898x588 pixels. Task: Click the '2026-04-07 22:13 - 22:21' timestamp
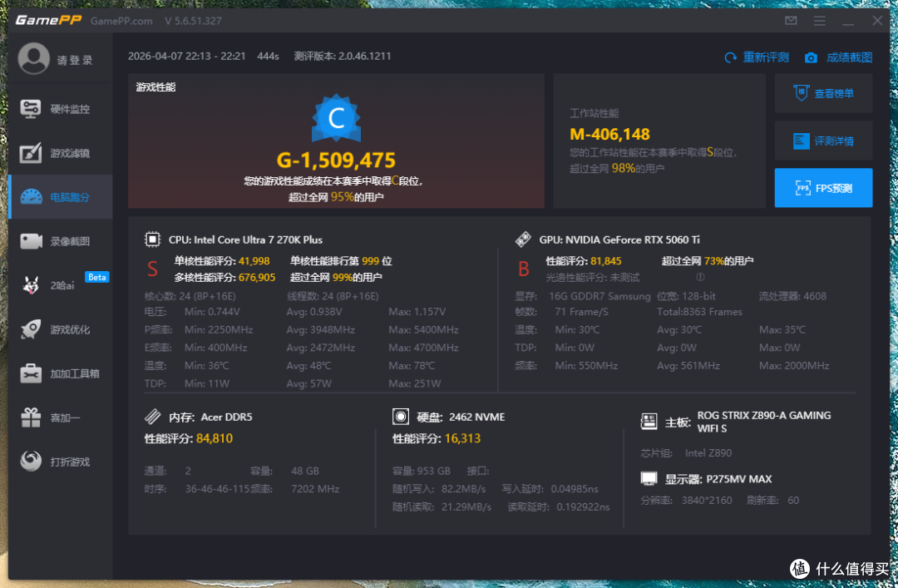coord(187,57)
